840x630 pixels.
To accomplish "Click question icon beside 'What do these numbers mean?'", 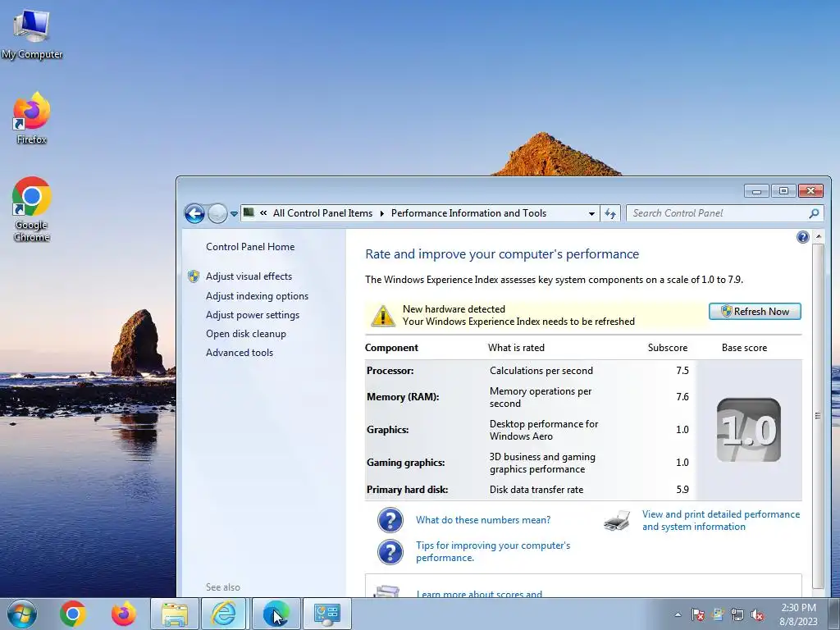I will pyautogui.click(x=390, y=520).
